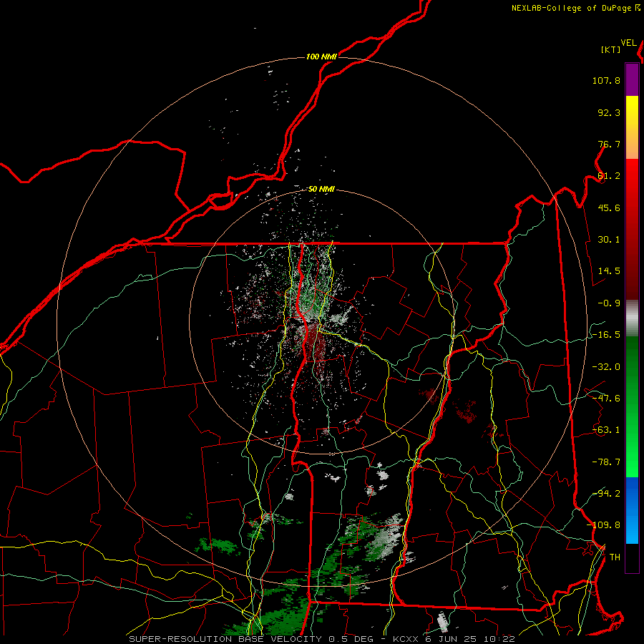The width and height of the screenshot is (644, 644).
Task: Click the -109.8 velocity scale label
Action: tap(604, 525)
